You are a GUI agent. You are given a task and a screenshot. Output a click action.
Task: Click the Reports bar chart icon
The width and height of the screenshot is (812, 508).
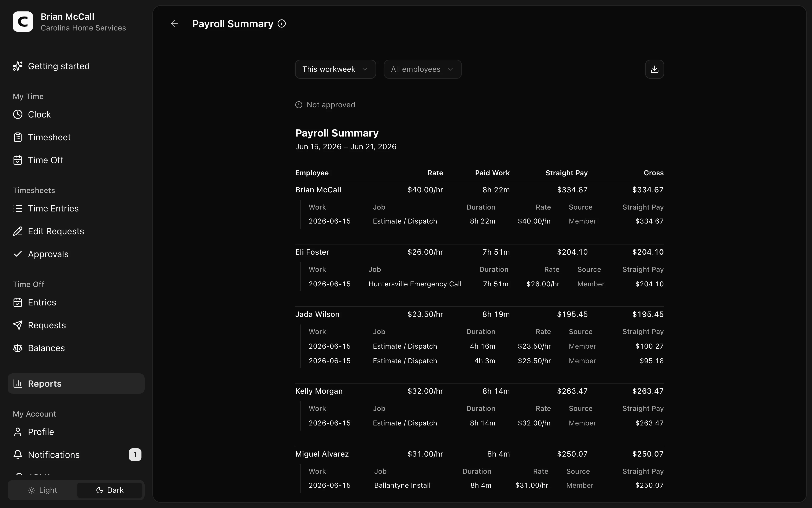(x=18, y=383)
